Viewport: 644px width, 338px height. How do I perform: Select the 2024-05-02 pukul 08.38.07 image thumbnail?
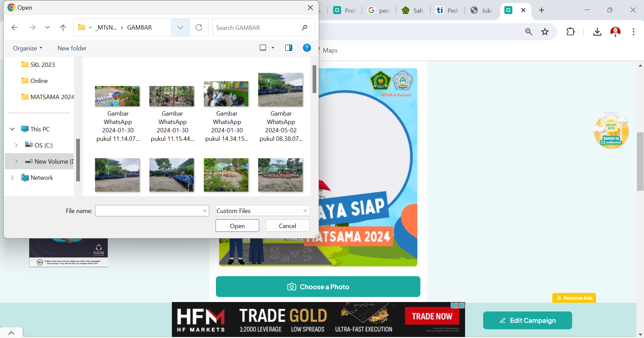point(281,90)
